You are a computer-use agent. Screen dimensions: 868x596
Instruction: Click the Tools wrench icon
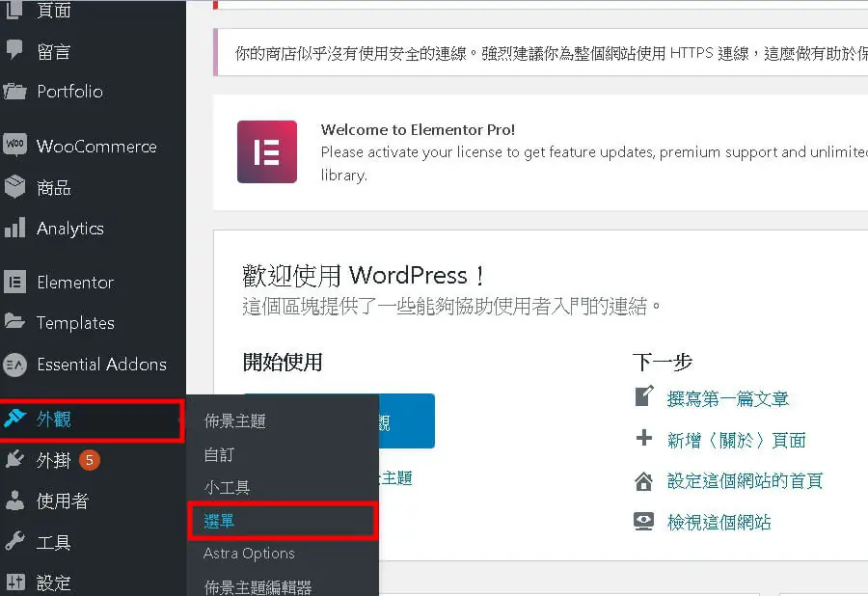(14, 541)
